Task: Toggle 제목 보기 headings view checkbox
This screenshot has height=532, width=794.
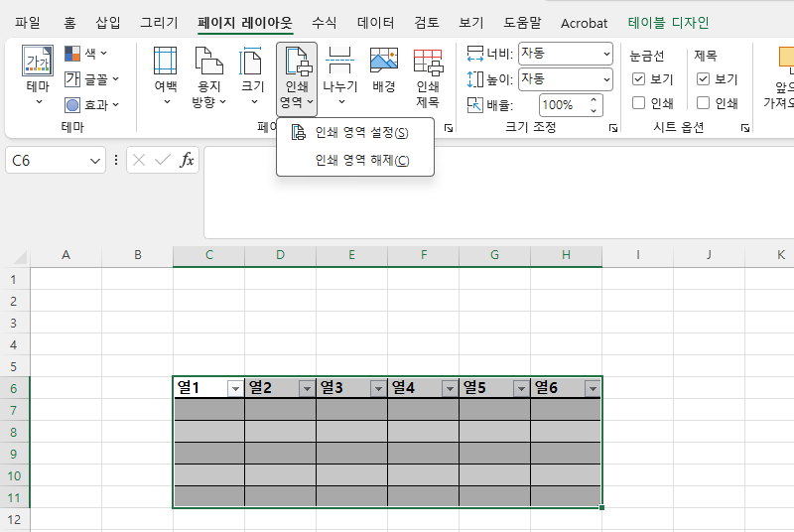Action: pos(703,79)
